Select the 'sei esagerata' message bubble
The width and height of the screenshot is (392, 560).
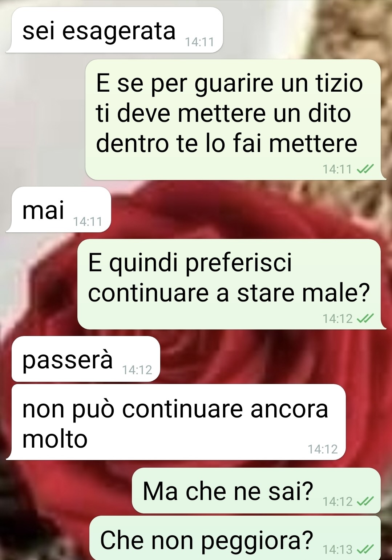tap(114, 30)
